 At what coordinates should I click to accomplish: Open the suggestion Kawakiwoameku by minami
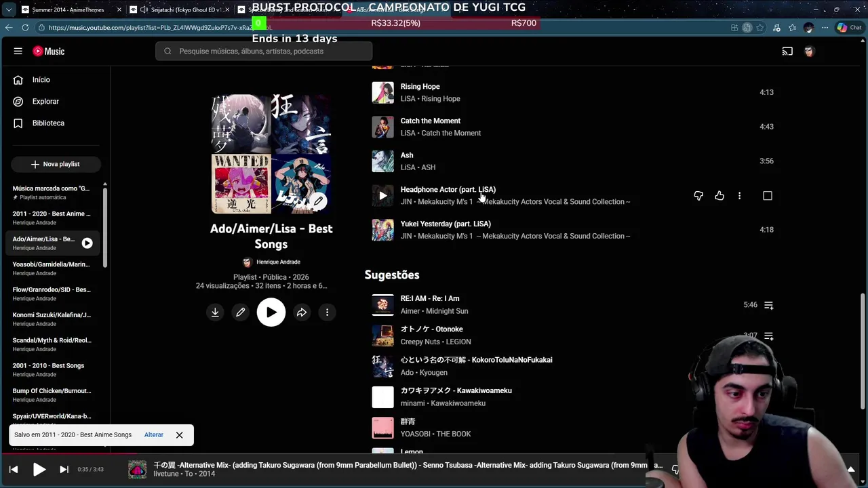coord(456,391)
